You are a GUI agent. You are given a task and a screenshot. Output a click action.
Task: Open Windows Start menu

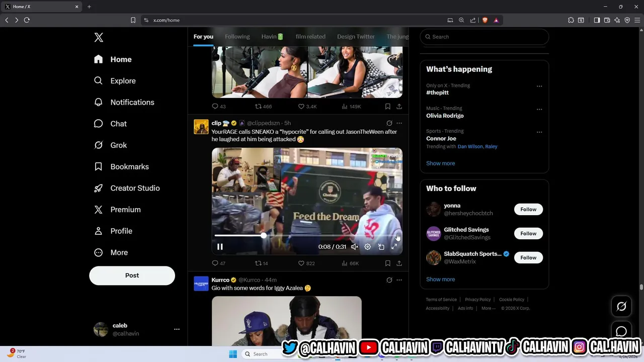(233, 354)
